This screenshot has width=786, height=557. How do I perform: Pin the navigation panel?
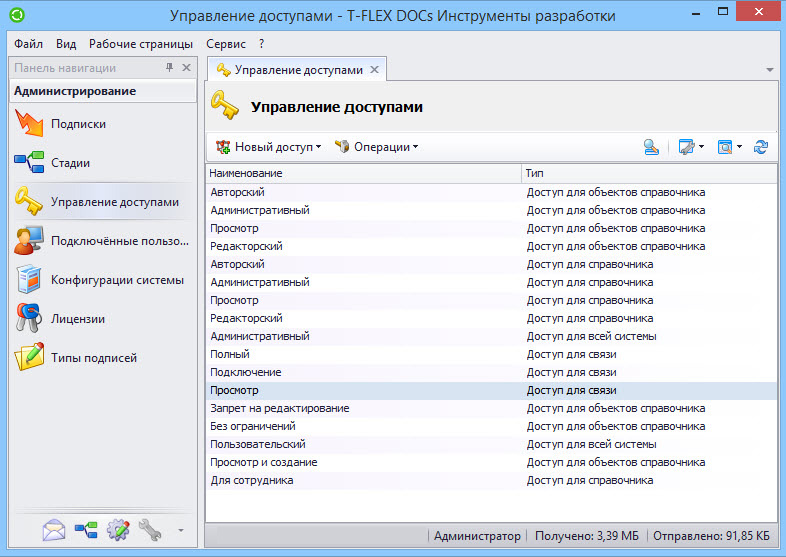[x=169, y=67]
